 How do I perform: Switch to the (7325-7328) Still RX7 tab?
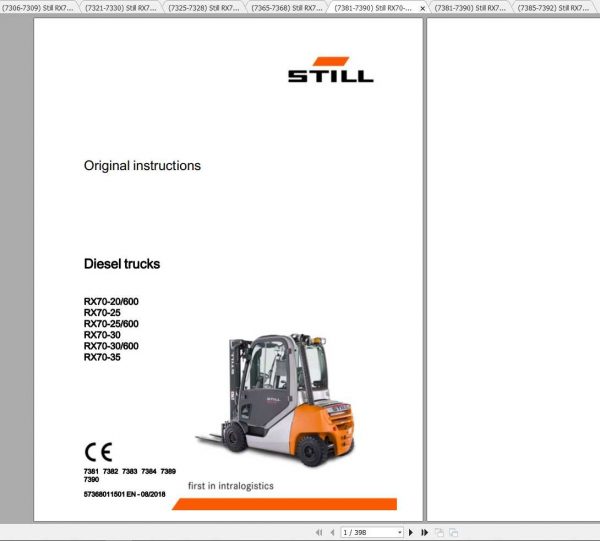(x=204, y=8)
